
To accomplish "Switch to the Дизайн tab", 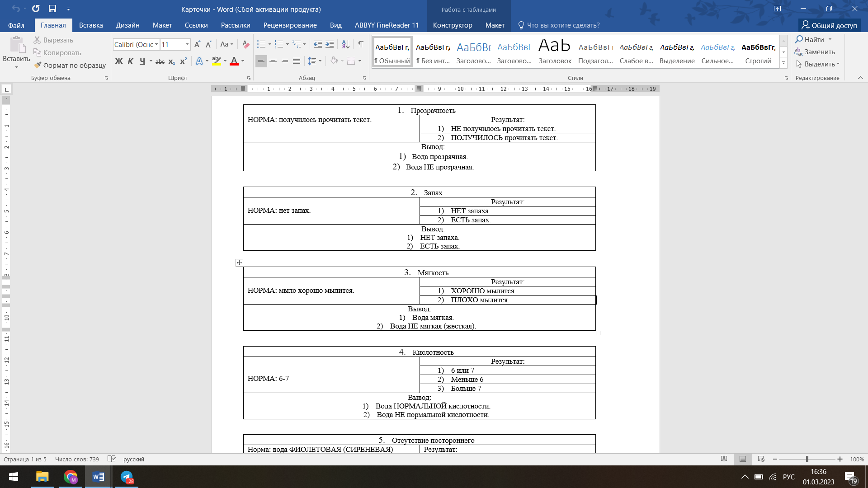I will [127, 25].
